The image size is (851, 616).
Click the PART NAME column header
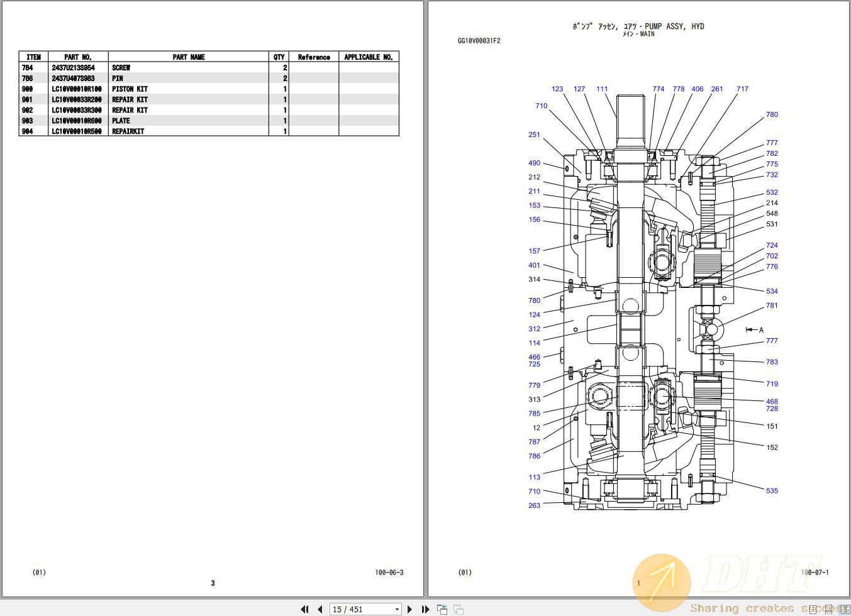[x=189, y=57]
